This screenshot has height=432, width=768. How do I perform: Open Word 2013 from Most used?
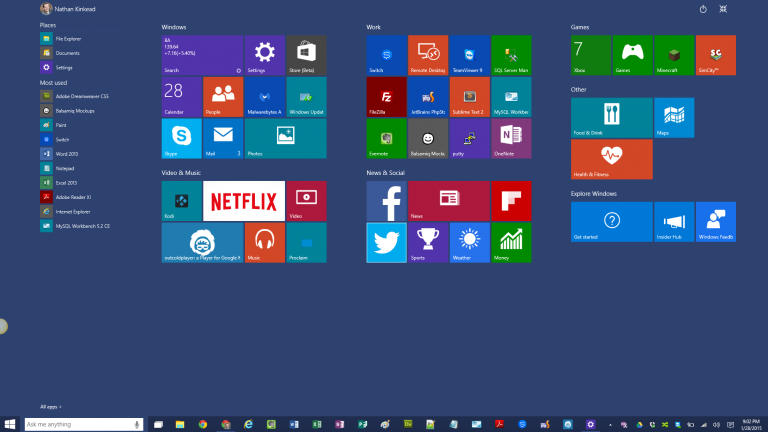[60, 154]
